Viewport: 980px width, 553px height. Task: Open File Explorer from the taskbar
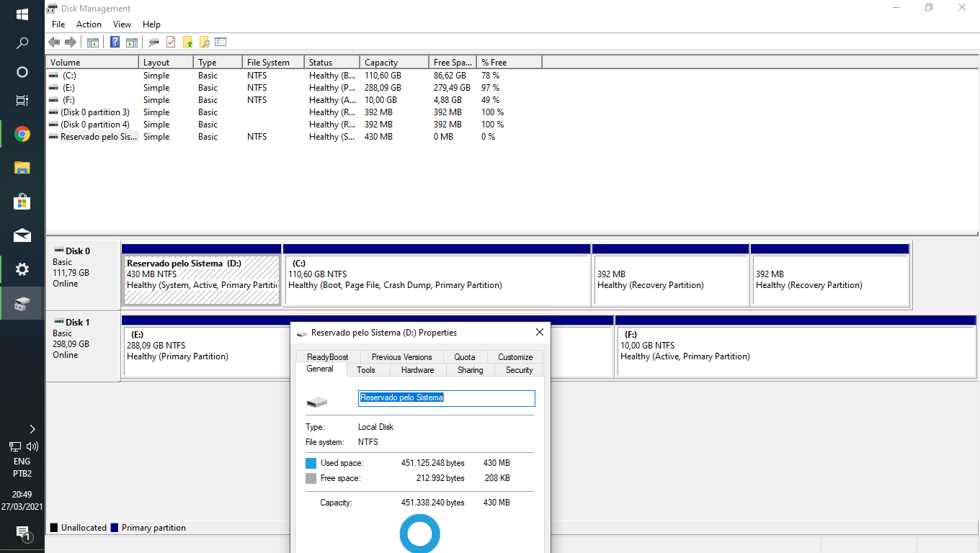22,168
